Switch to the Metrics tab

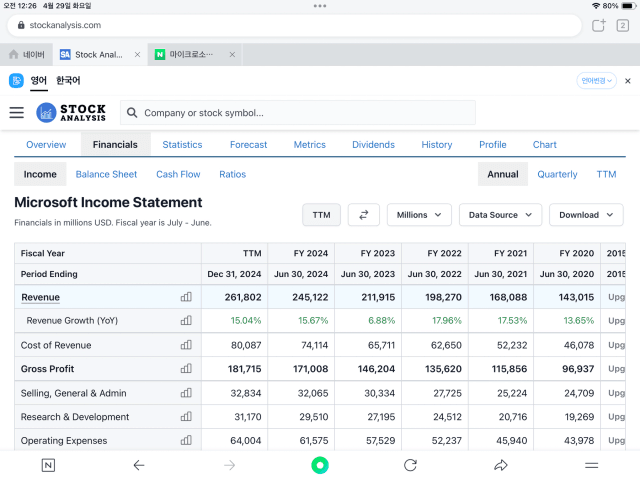coord(309,144)
